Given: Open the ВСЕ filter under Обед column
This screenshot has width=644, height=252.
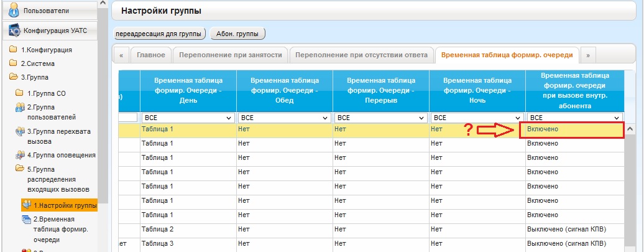Looking at the screenshot, I should click(x=284, y=118).
